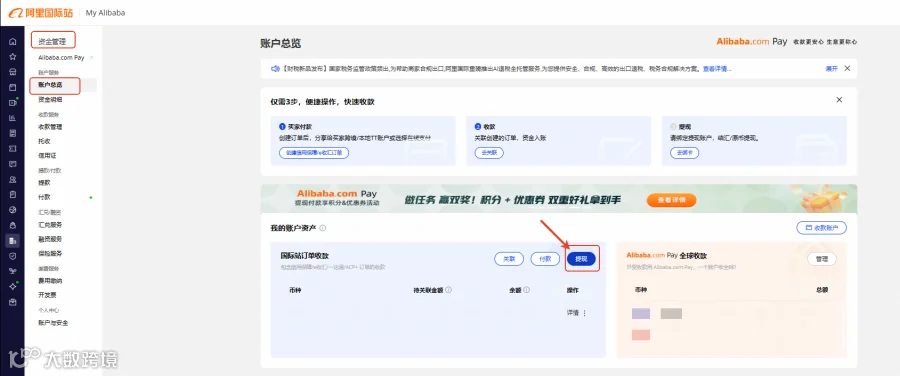Open the globe icon in sidebar

[13, 210]
